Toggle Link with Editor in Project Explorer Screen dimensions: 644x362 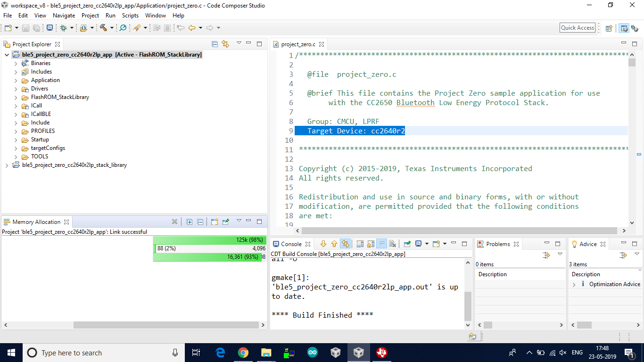[x=225, y=44]
